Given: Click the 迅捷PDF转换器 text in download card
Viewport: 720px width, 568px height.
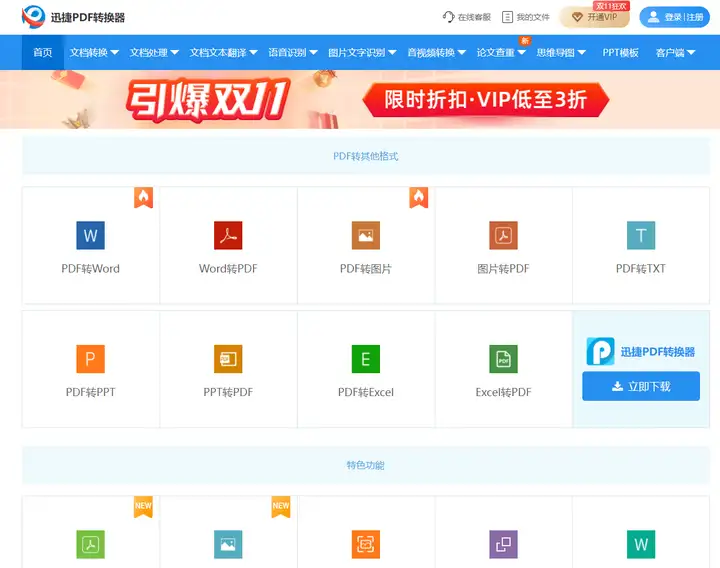Looking at the screenshot, I should pos(658,352).
